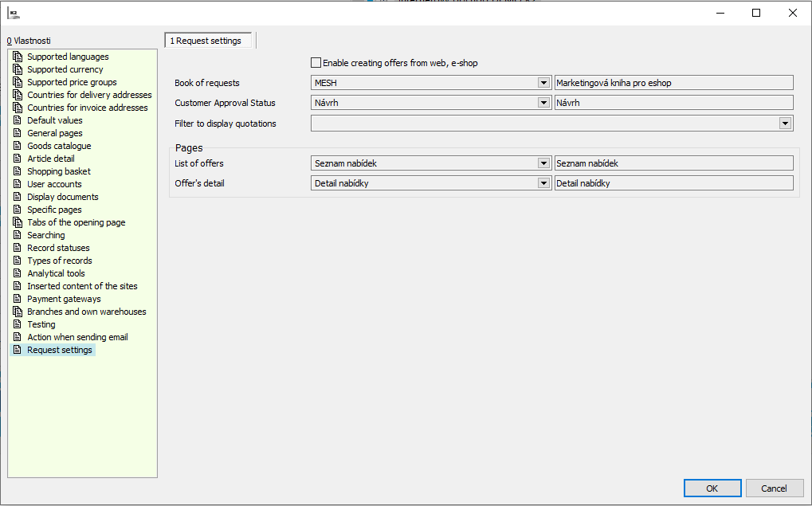Click the Offer's detail description field
The width and height of the screenshot is (812, 506).
point(673,183)
